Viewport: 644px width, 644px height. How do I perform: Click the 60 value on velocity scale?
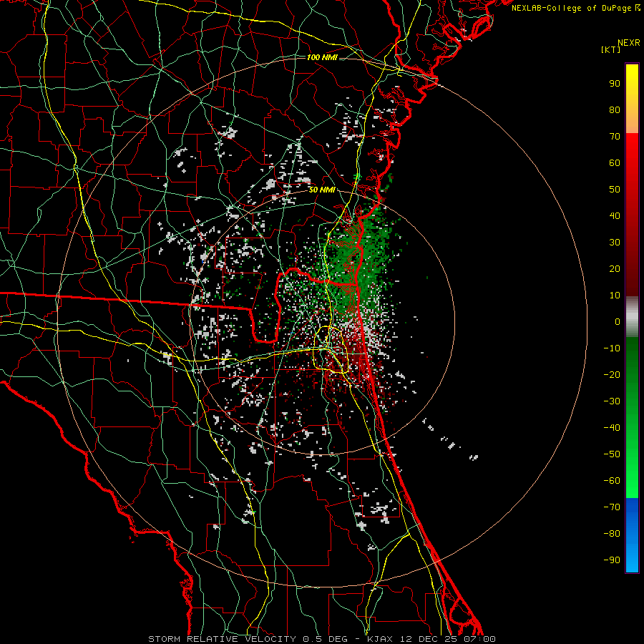click(615, 163)
